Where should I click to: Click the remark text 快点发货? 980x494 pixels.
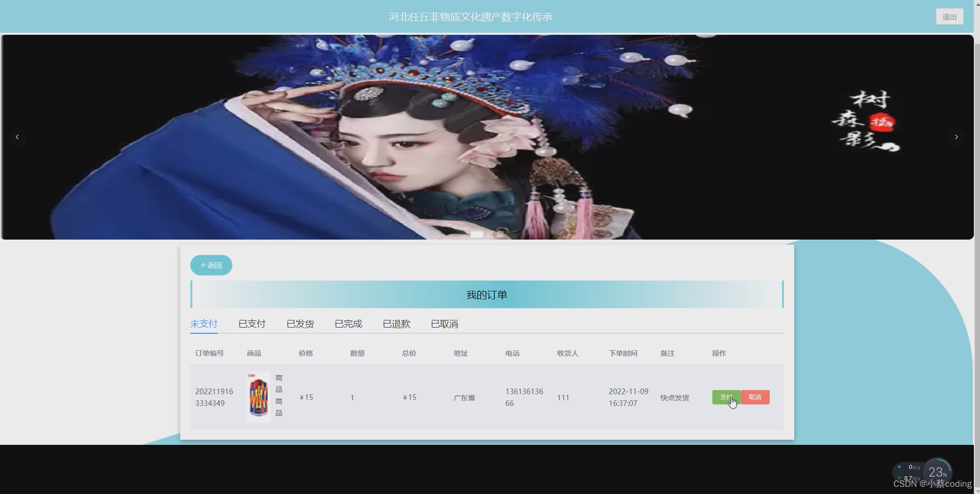tap(674, 398)
